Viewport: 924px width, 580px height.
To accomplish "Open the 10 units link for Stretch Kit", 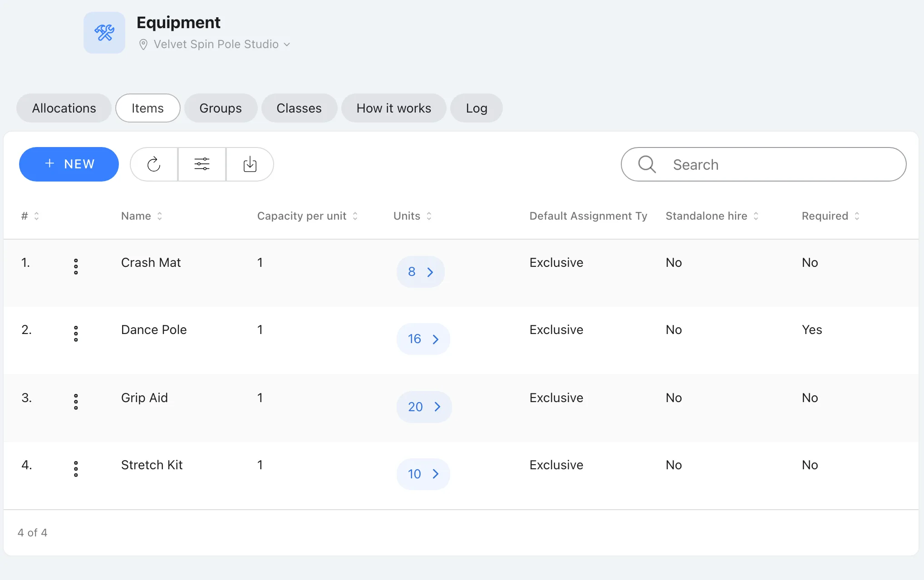I will click(x=423, y=474).
